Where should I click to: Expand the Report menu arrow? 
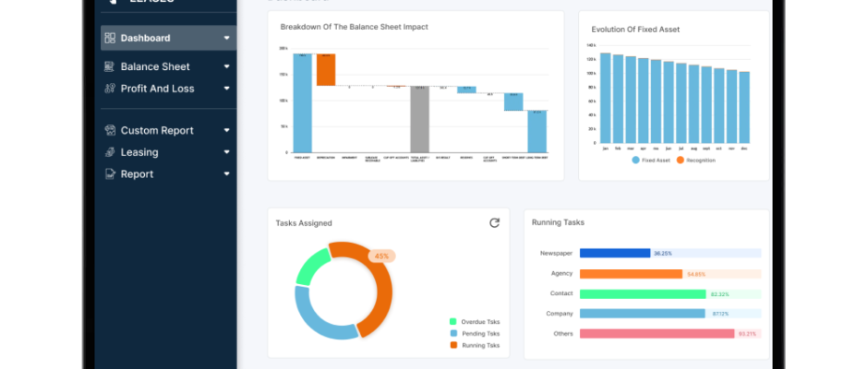[226, 174]
